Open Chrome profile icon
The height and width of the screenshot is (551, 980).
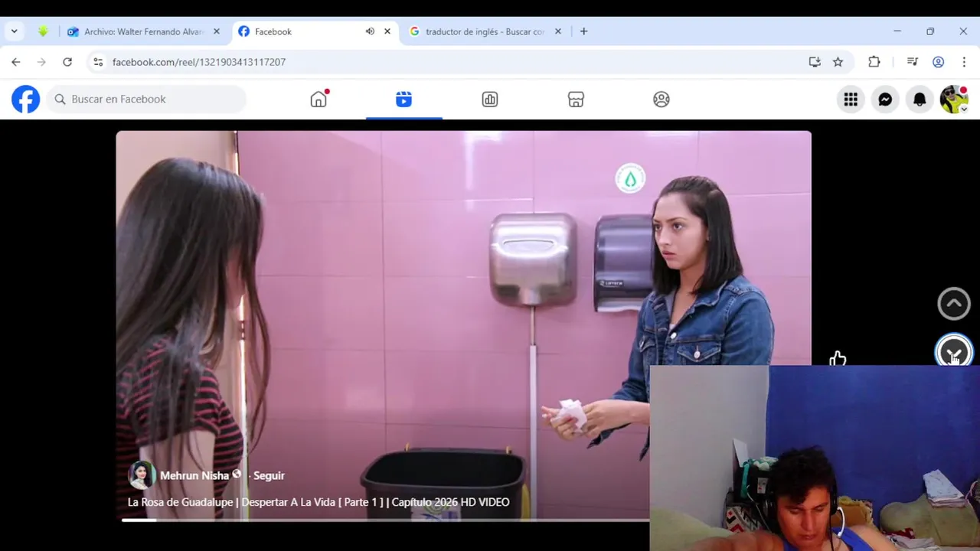[x=938, y=62]
